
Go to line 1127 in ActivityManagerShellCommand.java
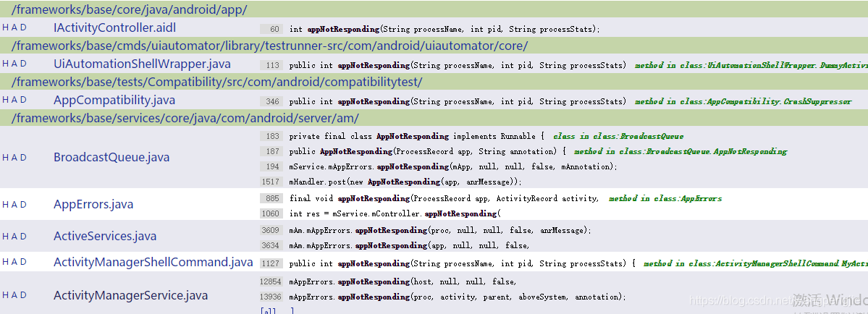[271, 263]
